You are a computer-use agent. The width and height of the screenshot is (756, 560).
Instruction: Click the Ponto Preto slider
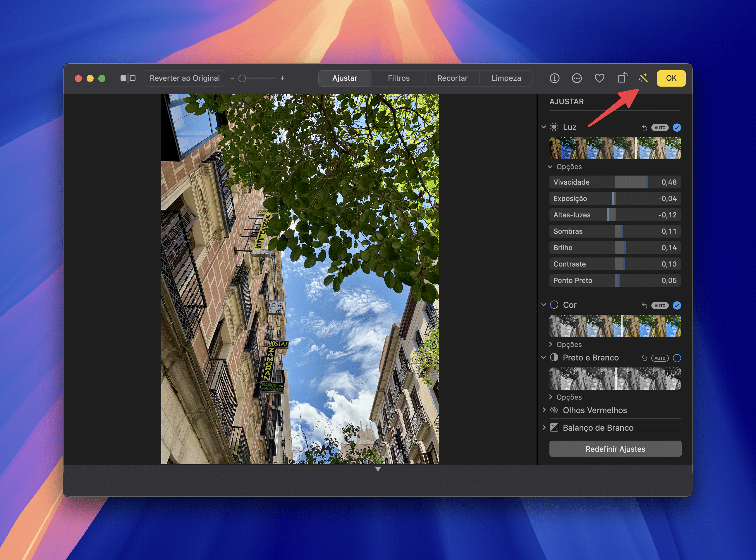(615, 280)
